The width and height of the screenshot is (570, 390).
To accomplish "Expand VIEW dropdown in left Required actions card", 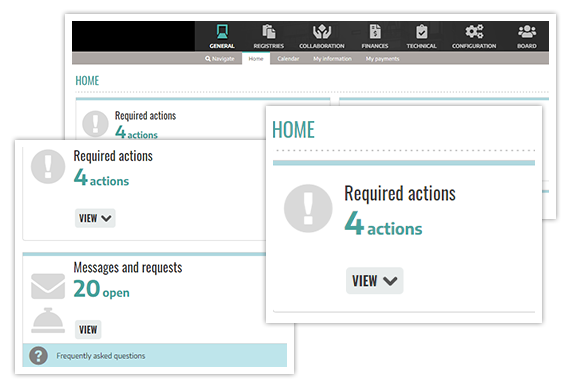I will point(95,218).
